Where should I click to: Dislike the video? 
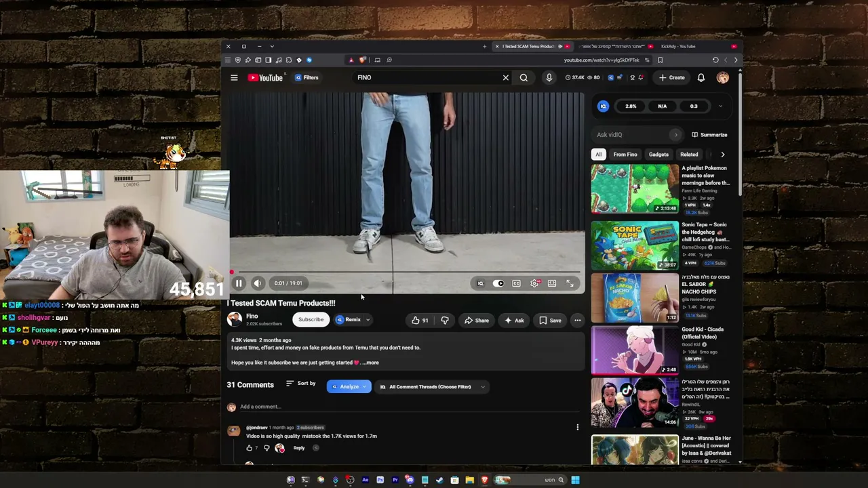(x=445, y=321)
